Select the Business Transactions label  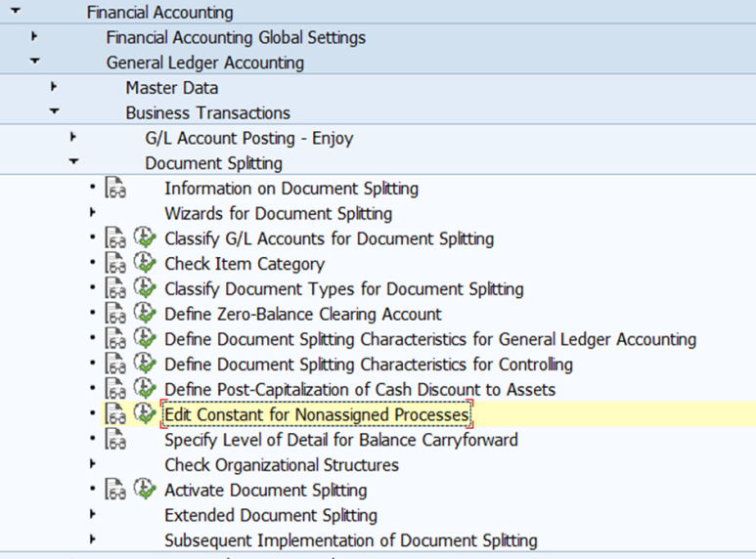tap(207, 112)
